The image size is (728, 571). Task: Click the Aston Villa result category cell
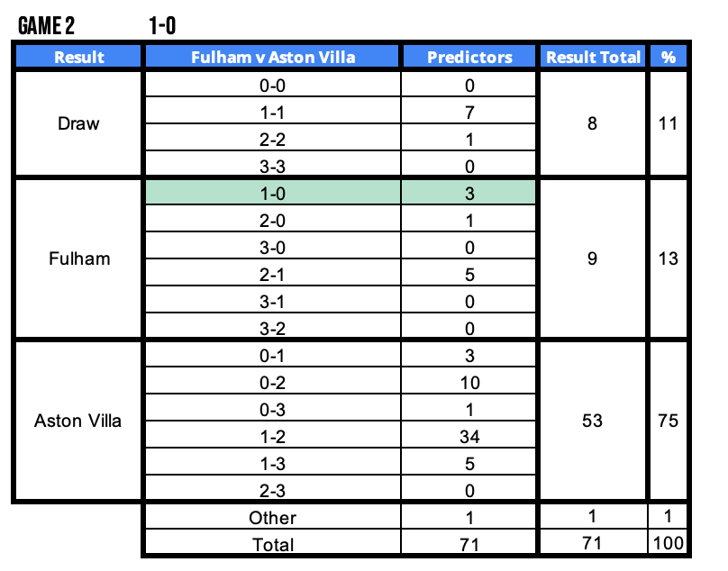coord(78,421)
